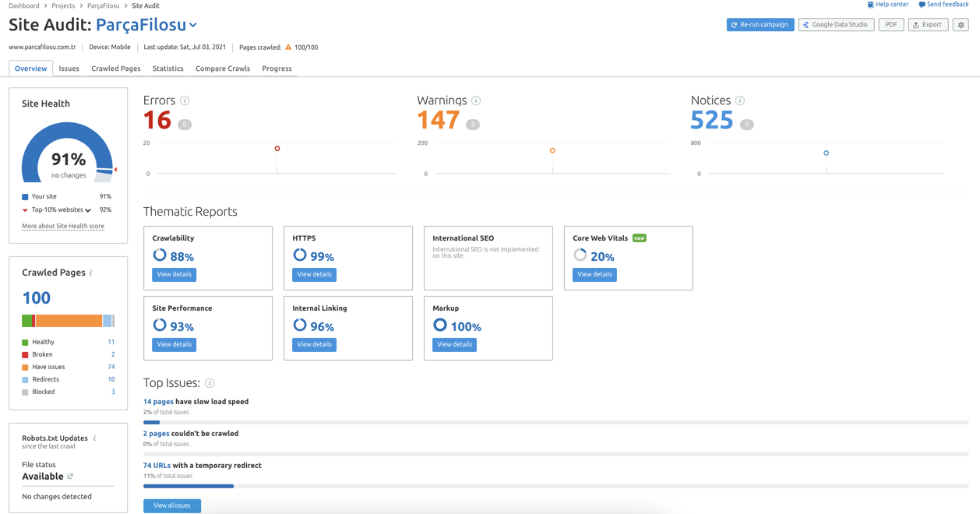The width and height of the screenshot is (980, 514).
Task: Click the Core Web Vitals donut icon
Action: (580, 255)
